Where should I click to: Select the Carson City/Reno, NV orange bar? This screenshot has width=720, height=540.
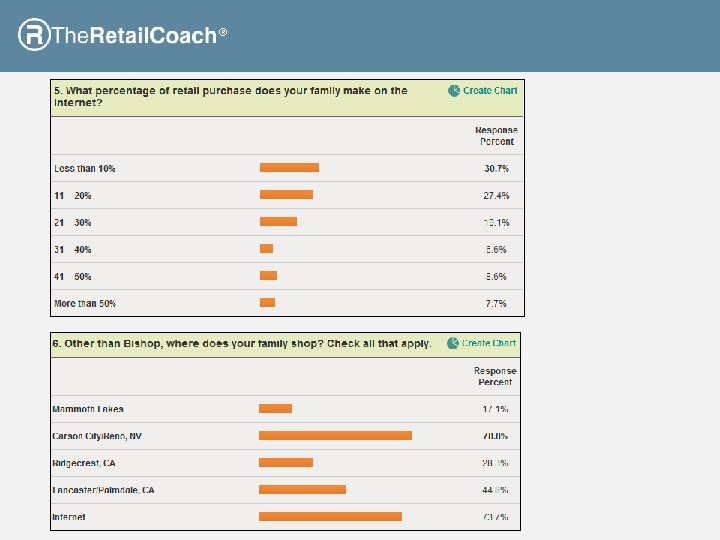pyautogui.click(x=335, y=436)
